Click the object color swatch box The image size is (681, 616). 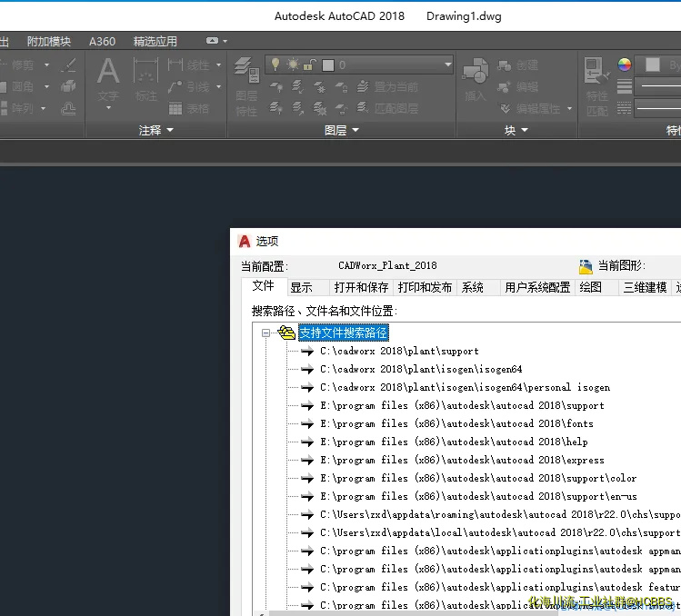(x=652, y=65)
